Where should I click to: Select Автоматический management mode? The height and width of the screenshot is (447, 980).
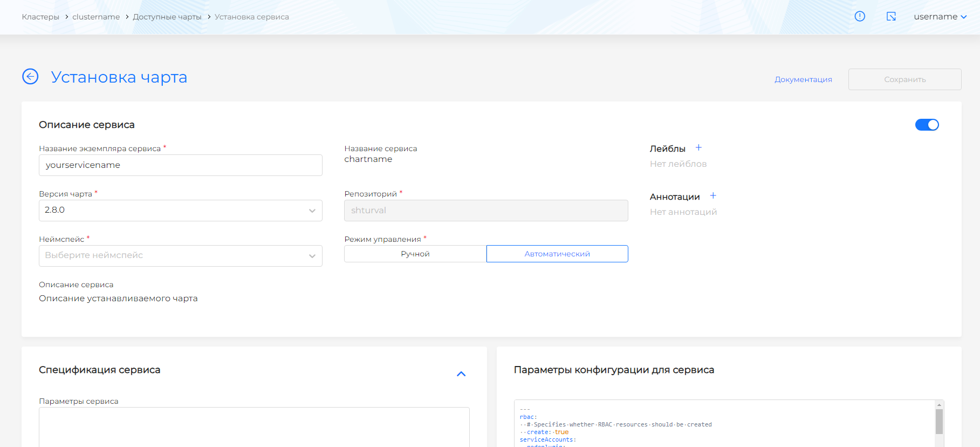click(557, 254)
